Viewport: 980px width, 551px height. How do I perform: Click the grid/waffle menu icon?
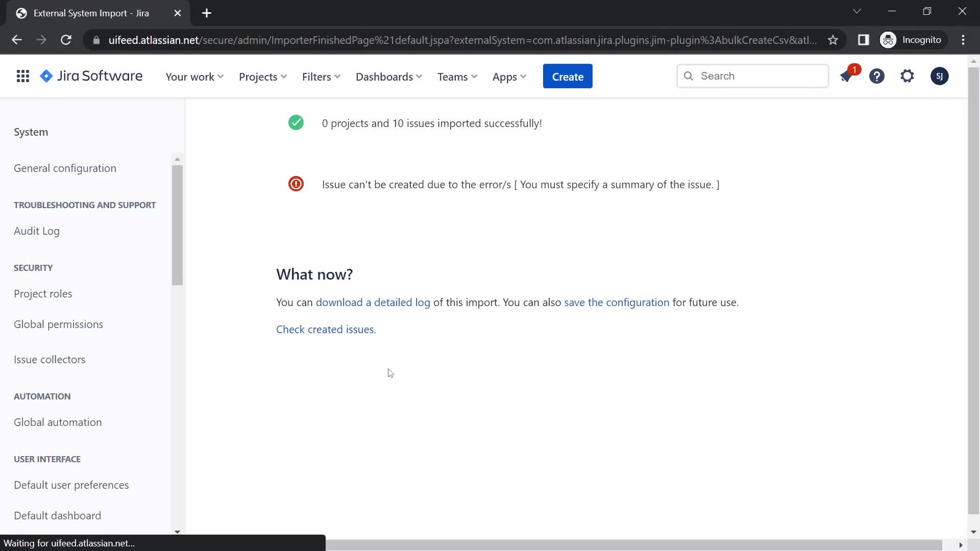[23, 76]
